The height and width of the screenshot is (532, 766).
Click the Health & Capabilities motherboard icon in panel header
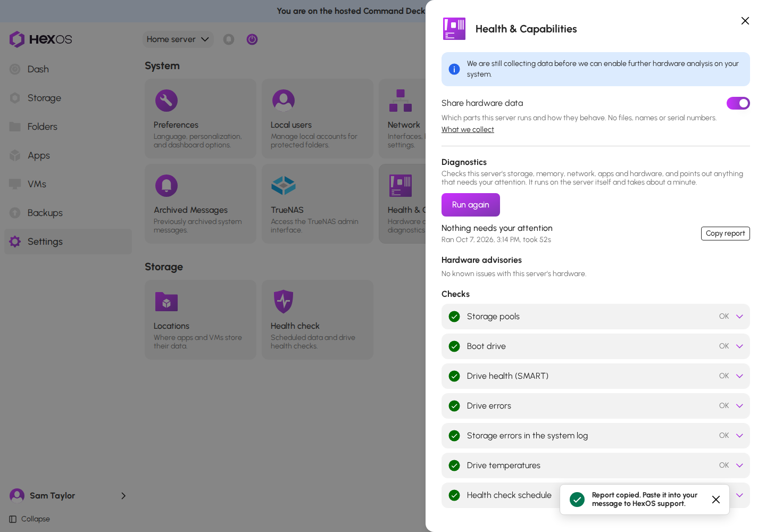(x=454, y=29)
